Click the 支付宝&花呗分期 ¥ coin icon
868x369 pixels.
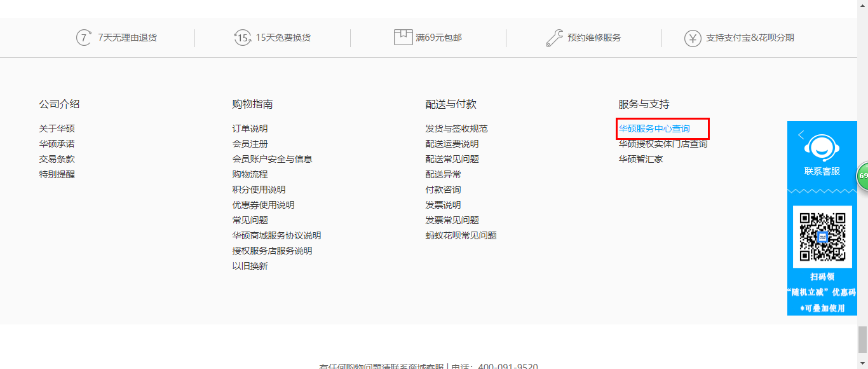[693, 38]
